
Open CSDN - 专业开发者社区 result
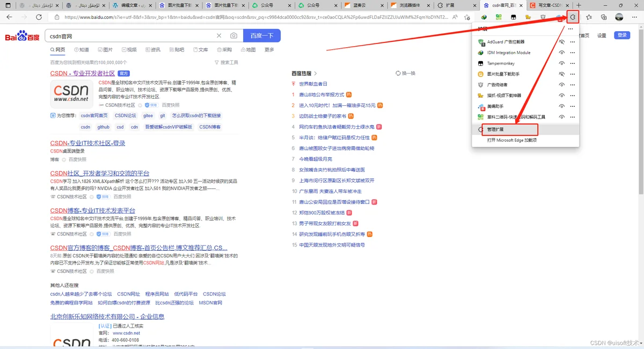click(83, 73)
